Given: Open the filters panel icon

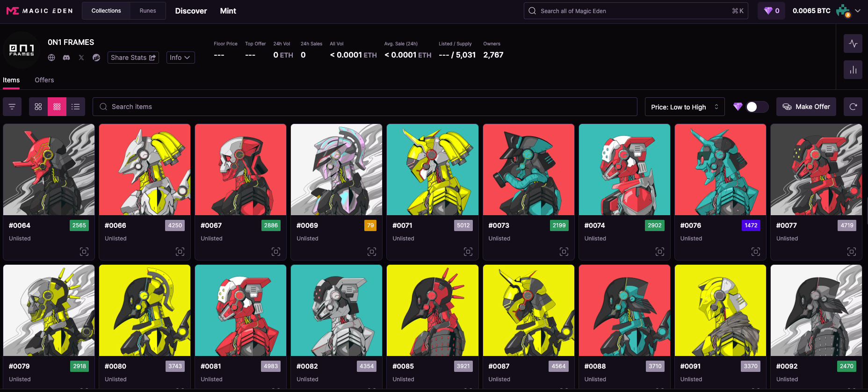Looking at the screenshot, I should (12, 107).
